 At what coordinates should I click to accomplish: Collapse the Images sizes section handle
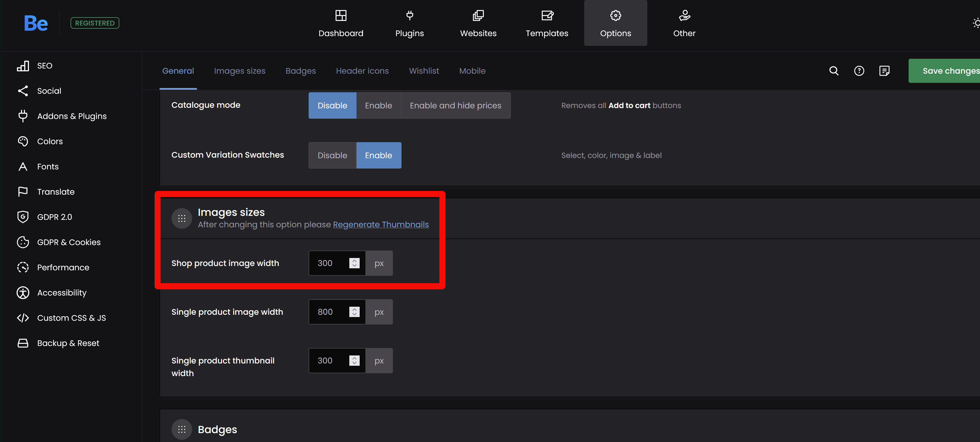coord(182,218)
